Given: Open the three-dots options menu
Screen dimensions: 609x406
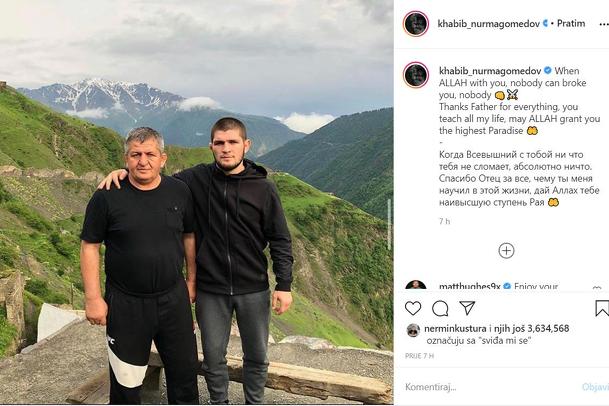Looking at the screenshot, I should [x=603, y=24].
